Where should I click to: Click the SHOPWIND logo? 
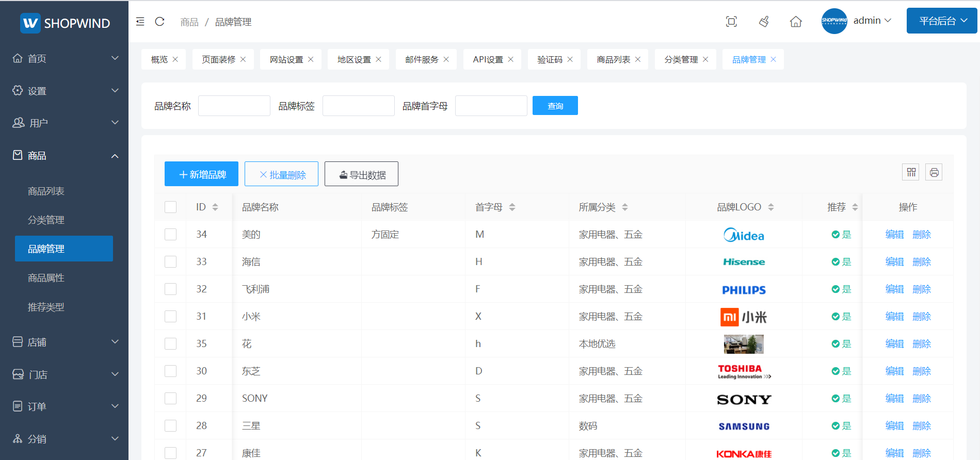[65, 23]
